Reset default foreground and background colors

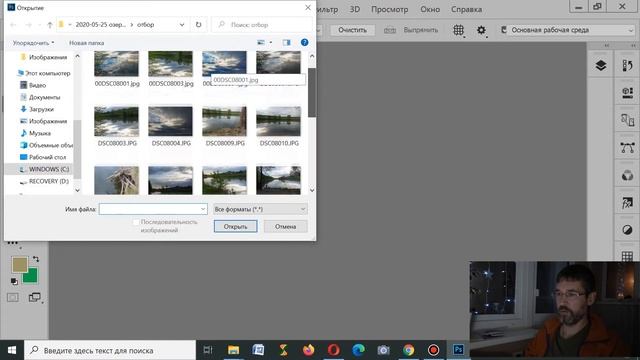(14, 281)
